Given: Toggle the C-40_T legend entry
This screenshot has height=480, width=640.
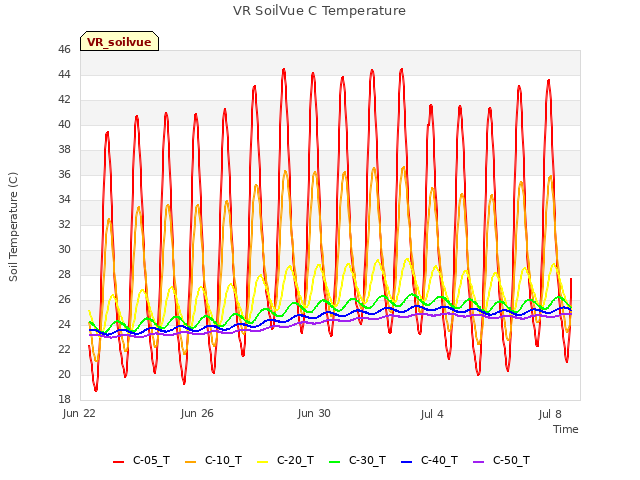Looking at the screenshot, I should 429,461.
